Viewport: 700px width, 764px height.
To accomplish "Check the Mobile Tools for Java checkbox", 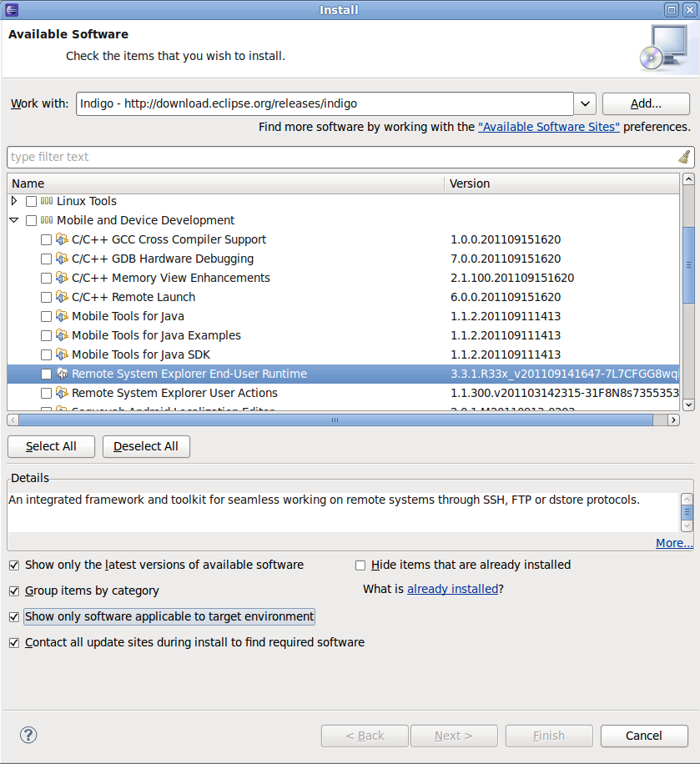I will [x=47, y=317].
